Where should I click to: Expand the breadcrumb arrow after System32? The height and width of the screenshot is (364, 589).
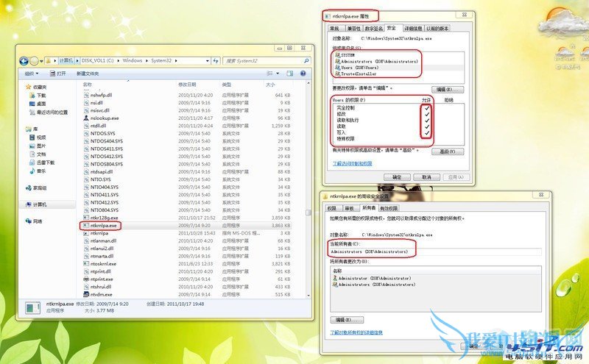tap(175, 60)
